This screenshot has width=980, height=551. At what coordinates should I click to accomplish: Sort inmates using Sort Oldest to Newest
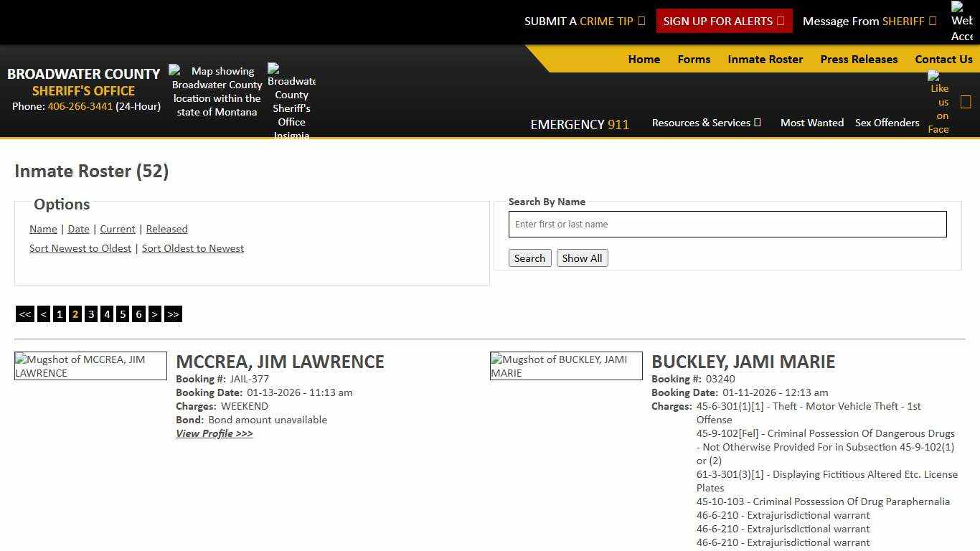tap(193, 248)
